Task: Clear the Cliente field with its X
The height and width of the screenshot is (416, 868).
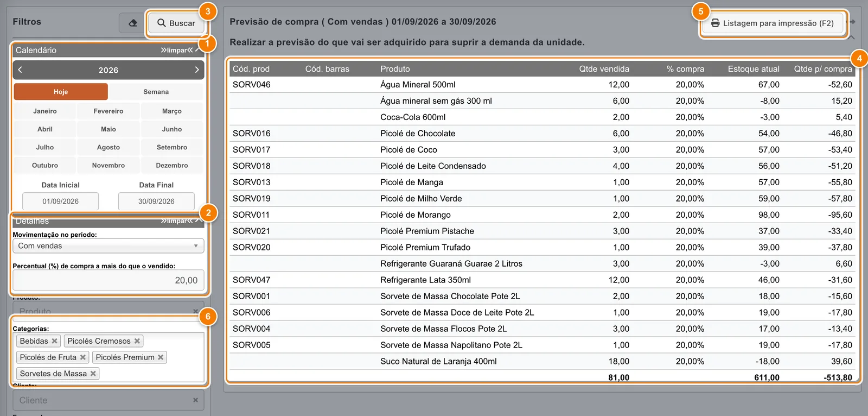Action: (x=195, y=400)
